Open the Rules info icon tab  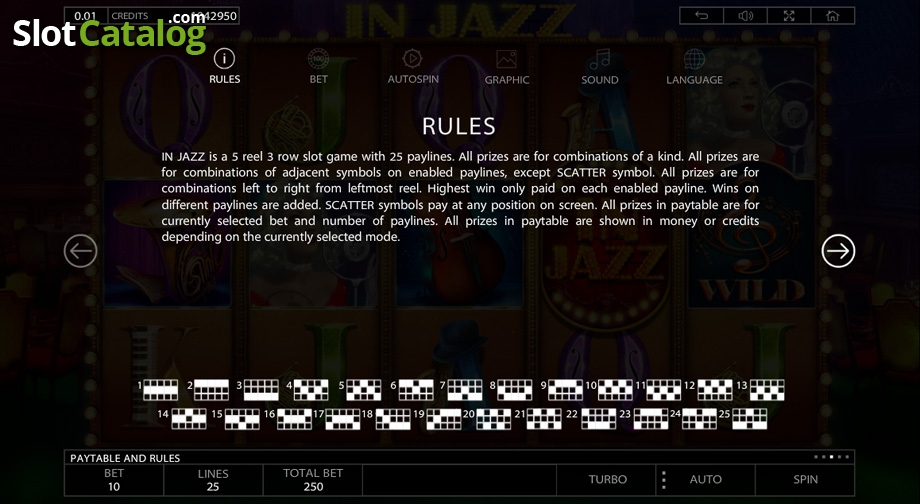coord(224,59)
